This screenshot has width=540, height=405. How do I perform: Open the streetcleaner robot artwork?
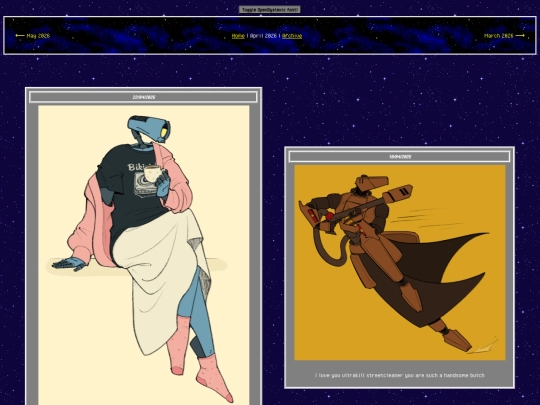tap(399, 262)
